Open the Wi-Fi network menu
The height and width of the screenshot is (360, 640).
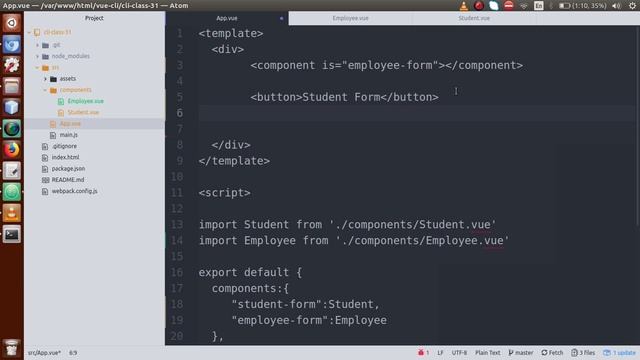(x=524, y=6)
